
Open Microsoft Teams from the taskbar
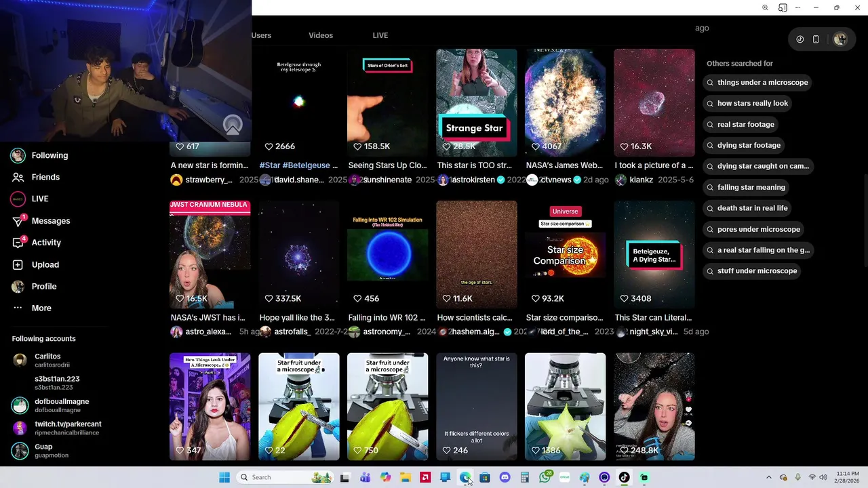coord(366,477)
